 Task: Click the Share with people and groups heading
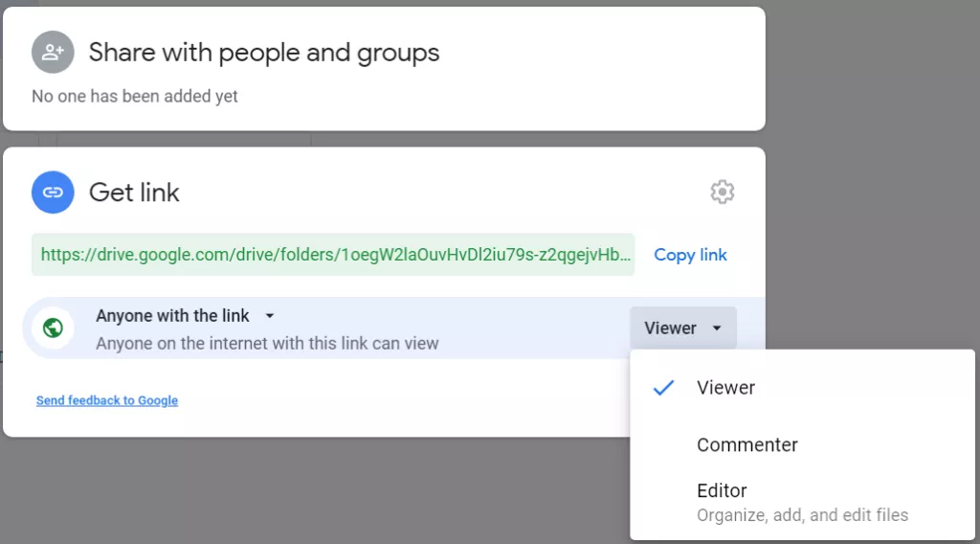tap(264, 53)
